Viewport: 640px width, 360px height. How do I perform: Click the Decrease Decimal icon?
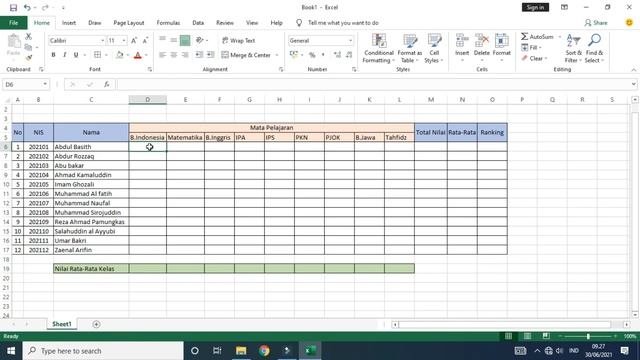(349, 55)
